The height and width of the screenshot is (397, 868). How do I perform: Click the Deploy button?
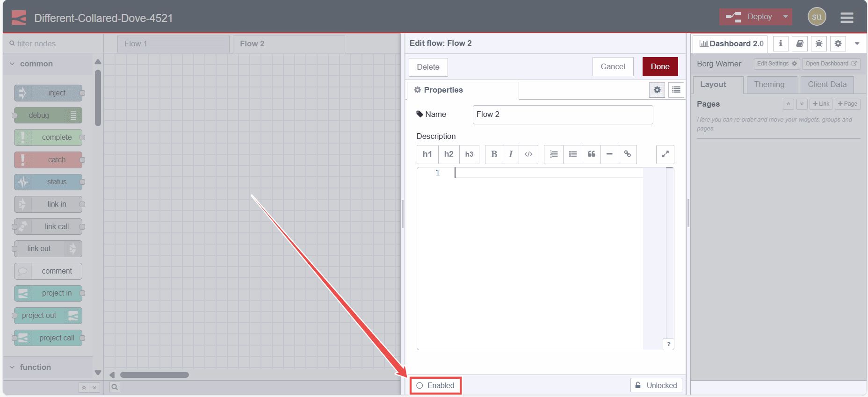tap(750, 17)
